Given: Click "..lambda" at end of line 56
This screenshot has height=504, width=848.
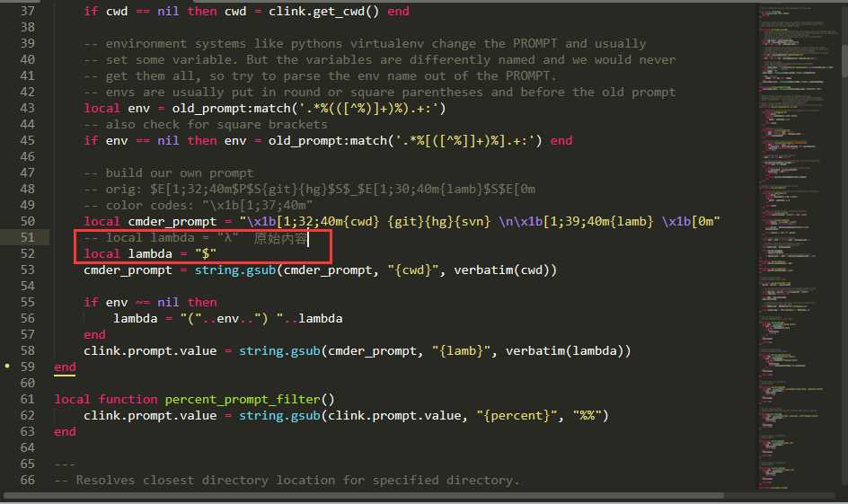Looking at the screenshot, I should [x=314, y=319].
